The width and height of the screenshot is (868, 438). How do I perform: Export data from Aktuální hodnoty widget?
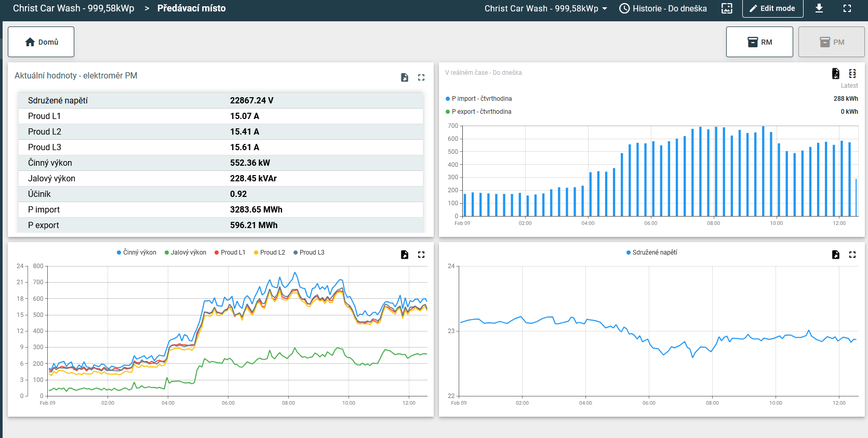click(405, 77)
